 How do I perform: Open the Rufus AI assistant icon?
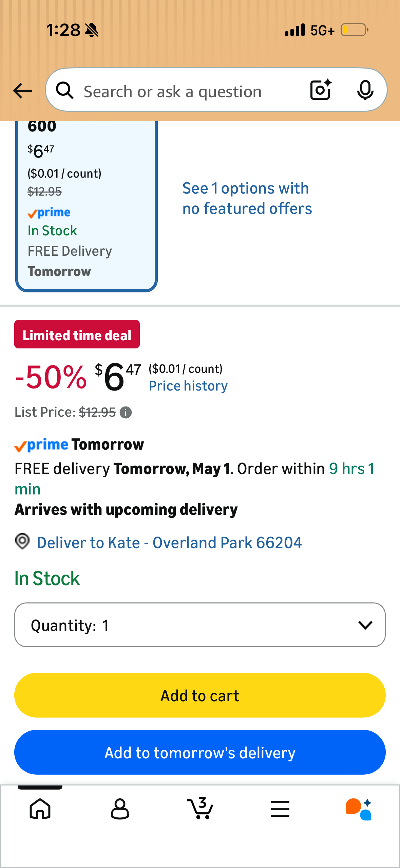pyautogui.click(x=359, y=809)
